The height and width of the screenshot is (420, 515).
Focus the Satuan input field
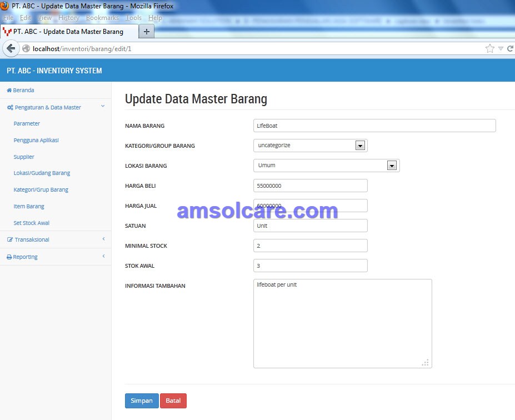click(x=311, y=226)
